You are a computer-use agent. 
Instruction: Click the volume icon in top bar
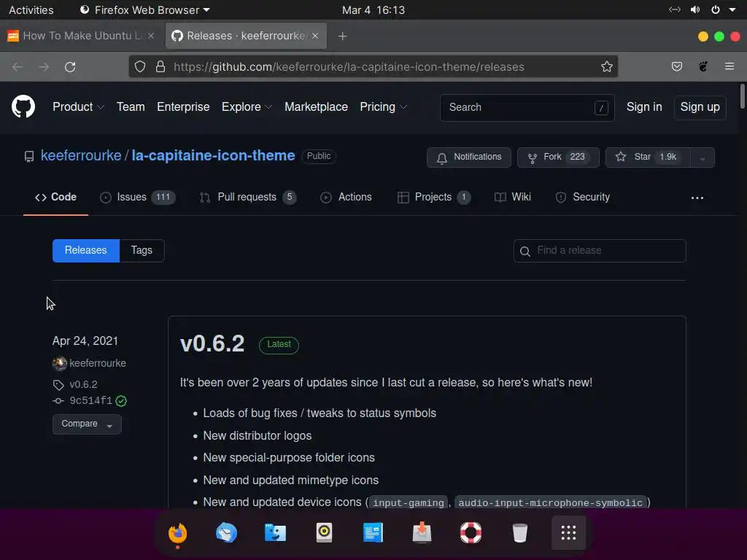[695, 10]
